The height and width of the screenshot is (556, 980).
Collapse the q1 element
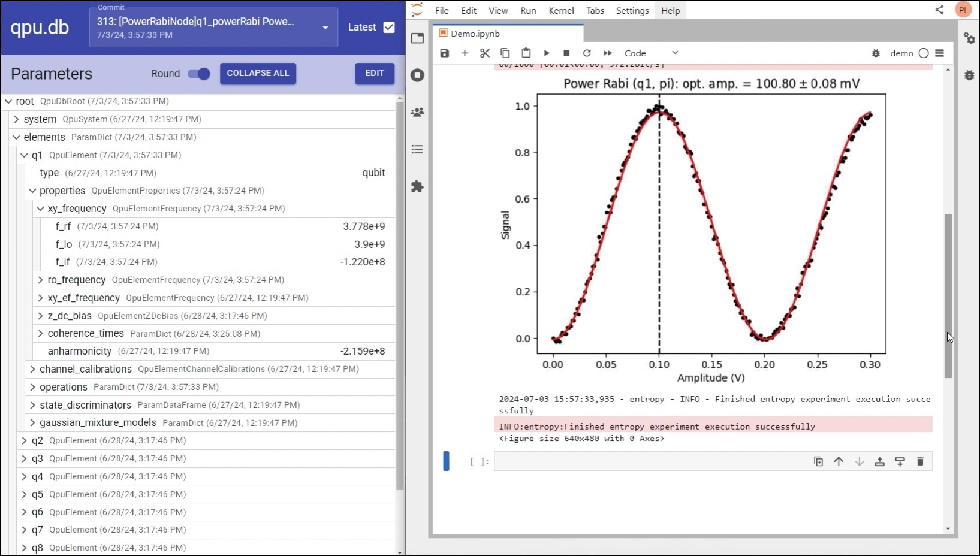[25, 155]
